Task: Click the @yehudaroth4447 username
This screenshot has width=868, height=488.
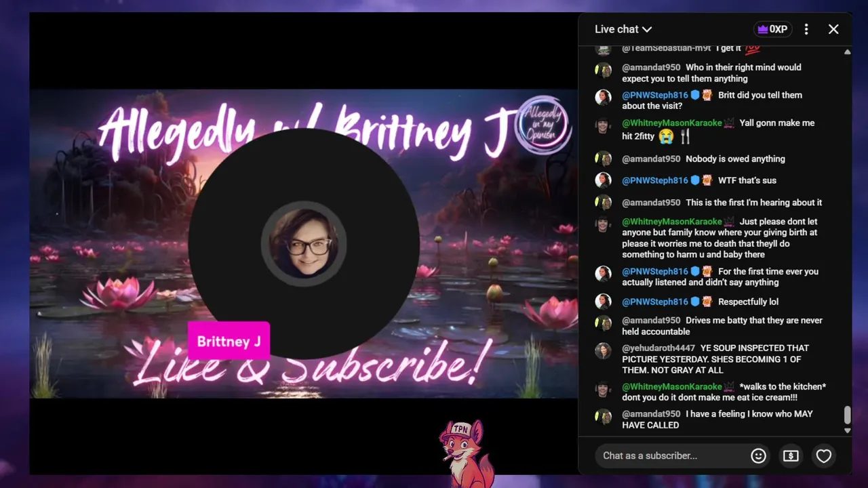Action: [658, 348]
